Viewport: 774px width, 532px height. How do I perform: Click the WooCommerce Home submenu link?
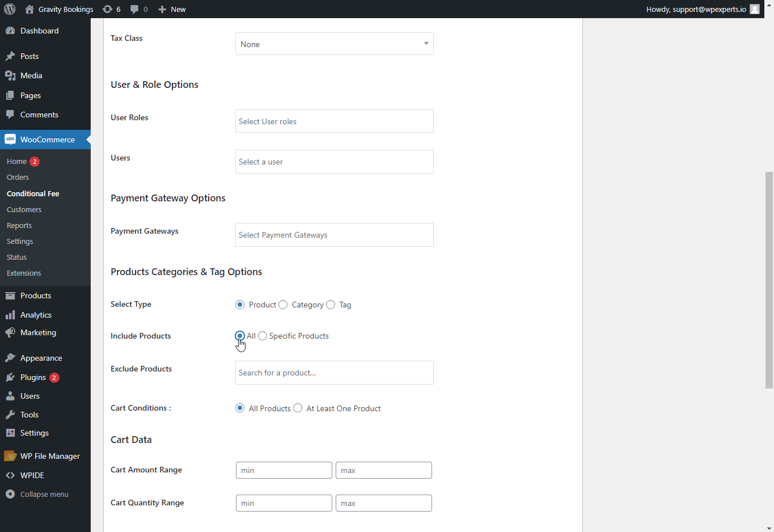tap(16, 162)
